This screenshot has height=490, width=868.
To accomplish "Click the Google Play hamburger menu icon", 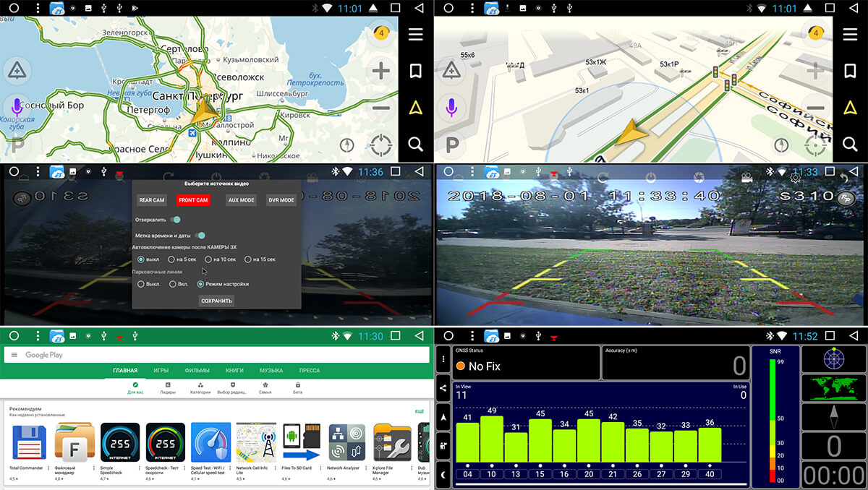I will 14,355.
